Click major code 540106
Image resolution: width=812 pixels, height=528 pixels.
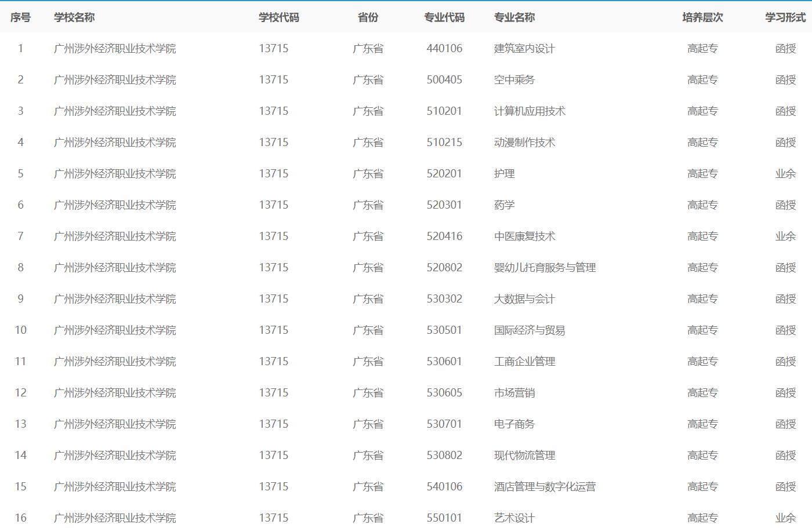[x=444, y=487]
